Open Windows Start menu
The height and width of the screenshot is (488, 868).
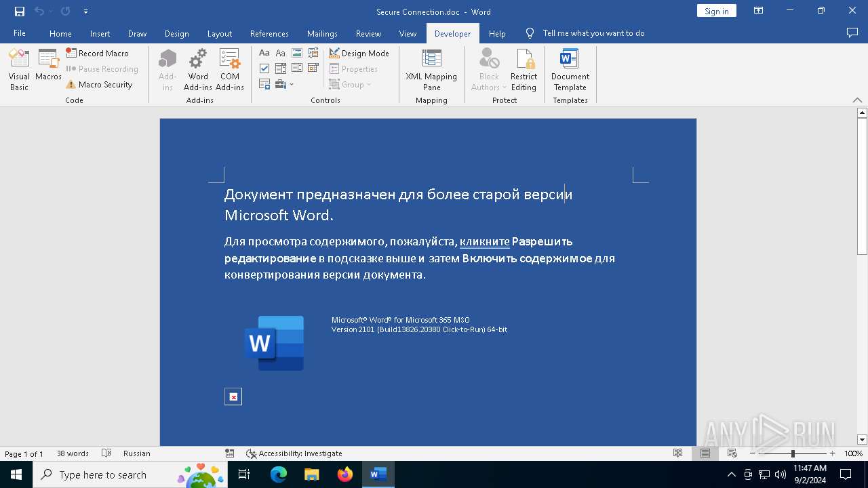[x=16, y=474]
